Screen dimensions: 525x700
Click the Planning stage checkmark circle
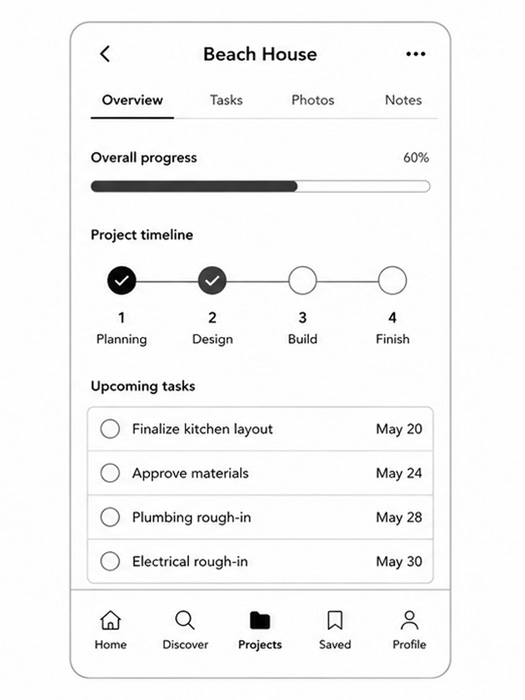pos(121,280)
